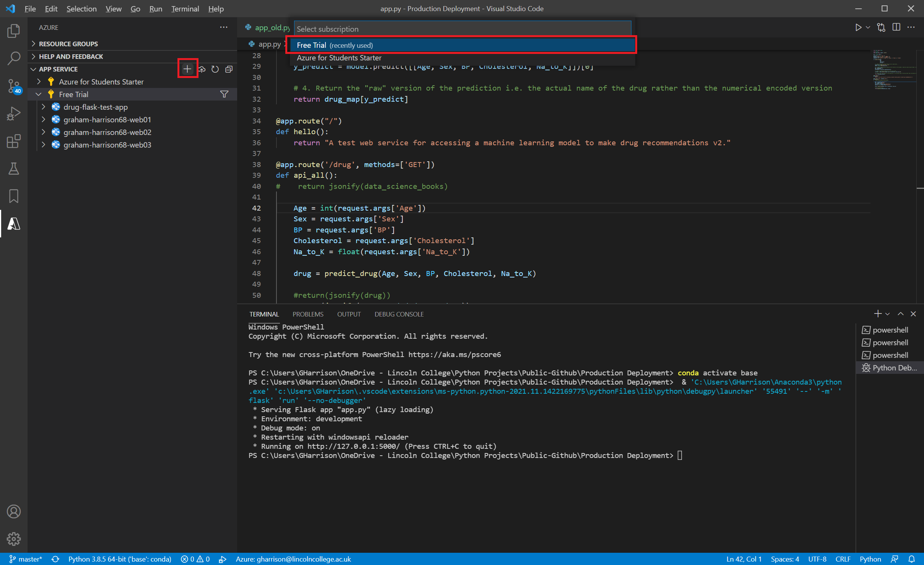The image size is (924, 565).
Task: Open Source Control with 40 changes
Action: coord(14,86)
